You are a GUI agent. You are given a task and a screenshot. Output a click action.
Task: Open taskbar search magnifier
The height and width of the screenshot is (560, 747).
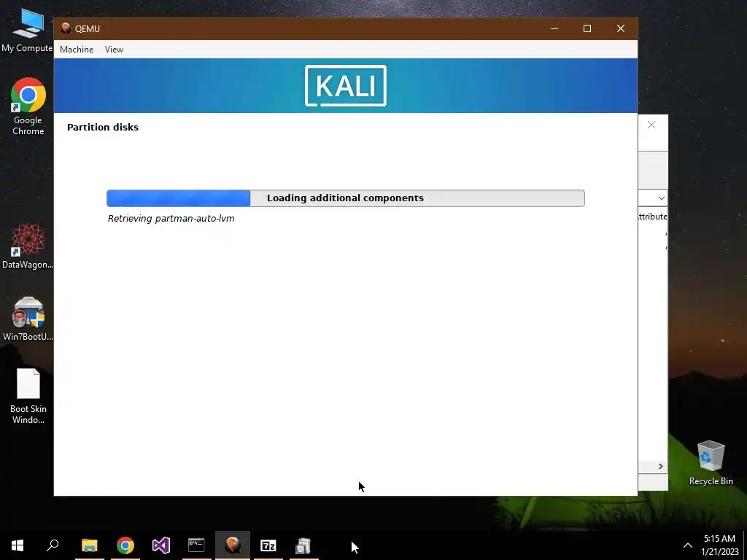(x=53, y=545)
